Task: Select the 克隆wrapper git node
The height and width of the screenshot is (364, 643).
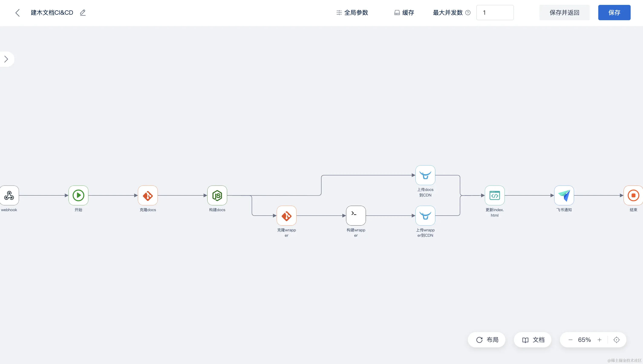Action: pyautogui.click(x=286, y=215)
